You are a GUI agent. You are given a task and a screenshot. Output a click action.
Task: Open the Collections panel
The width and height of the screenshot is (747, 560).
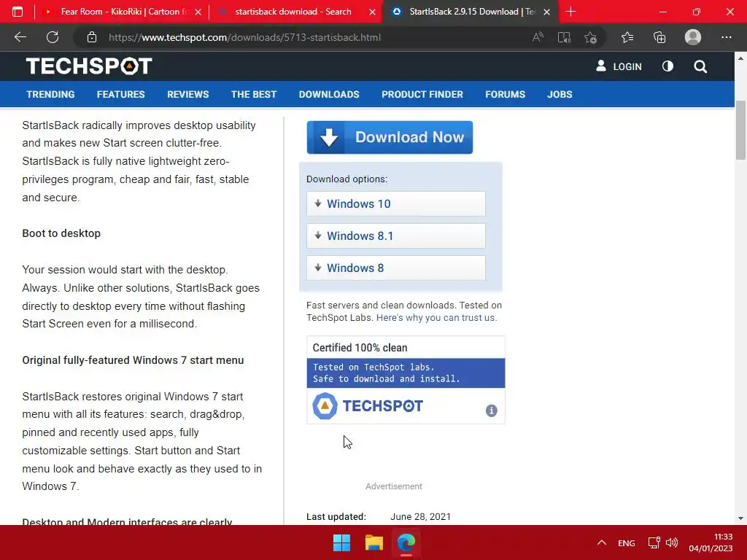tap(659, 37)
